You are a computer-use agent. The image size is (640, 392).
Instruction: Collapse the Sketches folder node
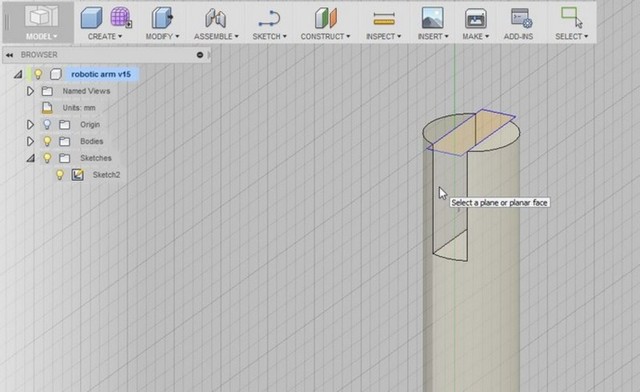point(31,158)
